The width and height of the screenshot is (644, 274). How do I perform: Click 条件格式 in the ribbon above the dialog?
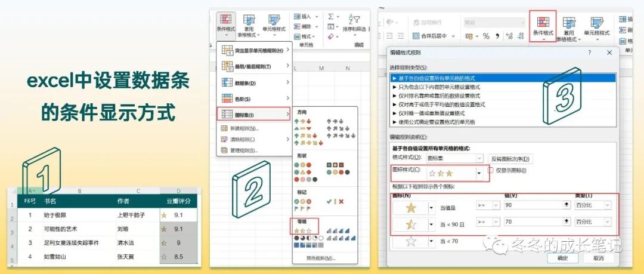pyautogui.click(x=543, y=26)
